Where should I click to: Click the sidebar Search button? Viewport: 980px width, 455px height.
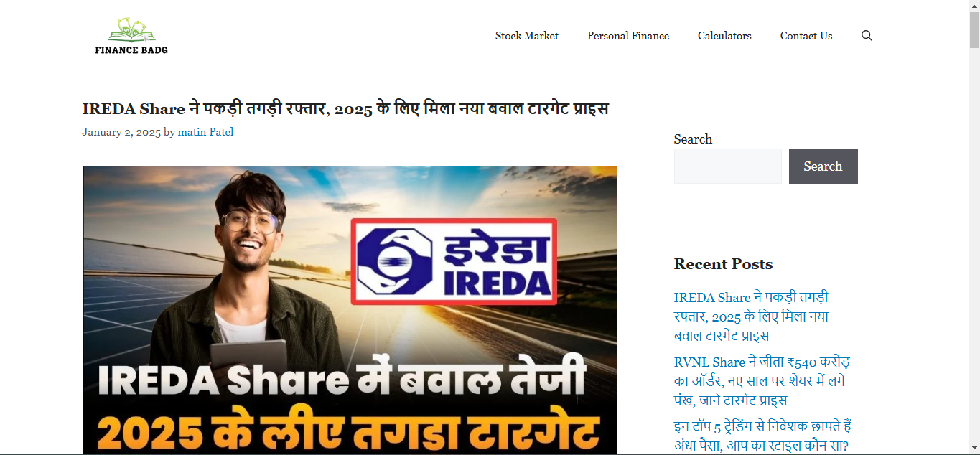(823, 166)
